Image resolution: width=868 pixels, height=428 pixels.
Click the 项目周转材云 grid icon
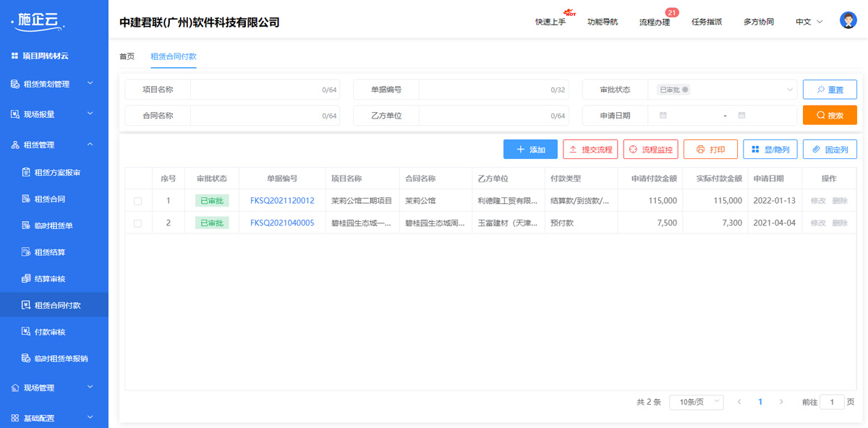point(14,56)
